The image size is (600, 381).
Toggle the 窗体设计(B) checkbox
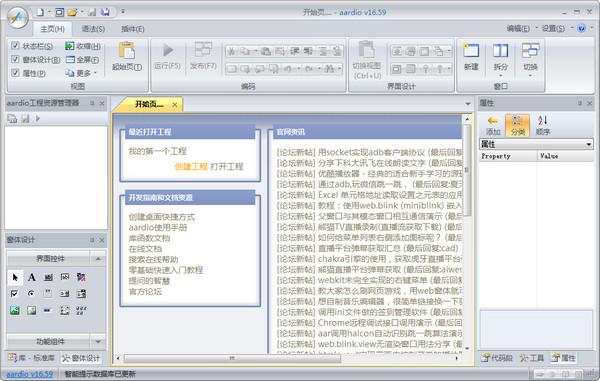15,59
